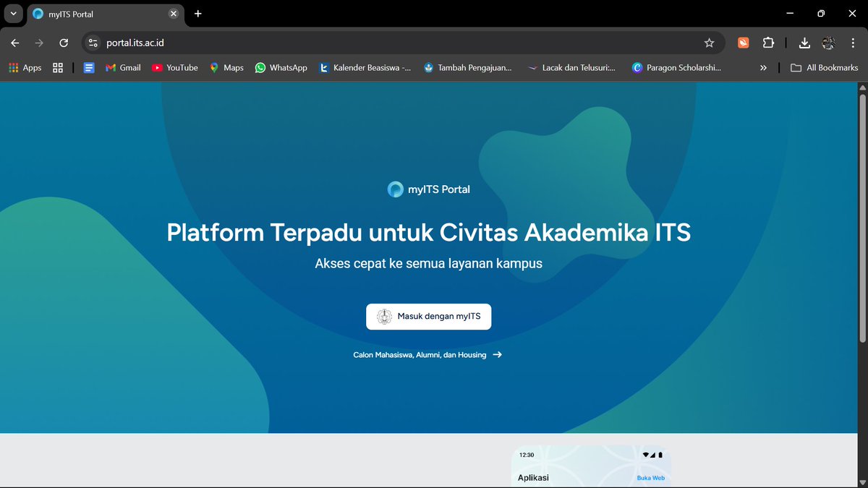Screen dimensions: 868x488
Task: Bookmark this page with the star icon
Action: (709, 43)
